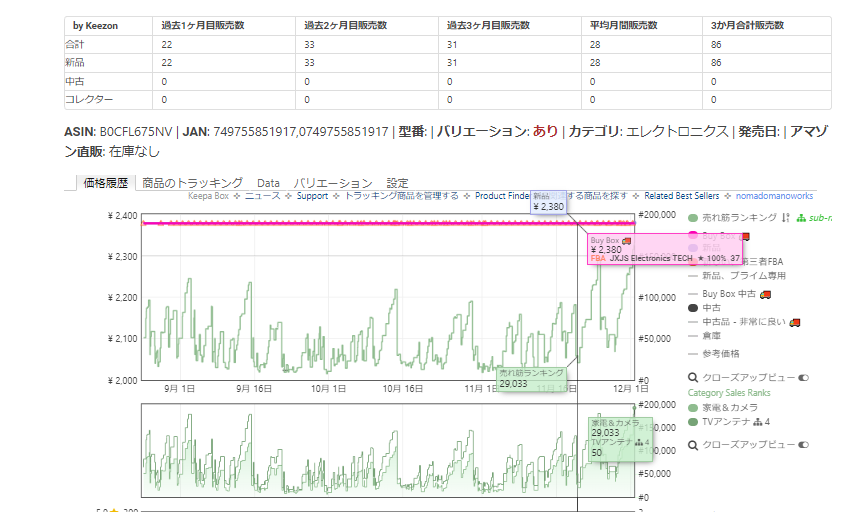The height and width of the screenshot is (512, 858).
Task: Switch the upper クローズアップビュー toggle
Action: pos(803,378)
